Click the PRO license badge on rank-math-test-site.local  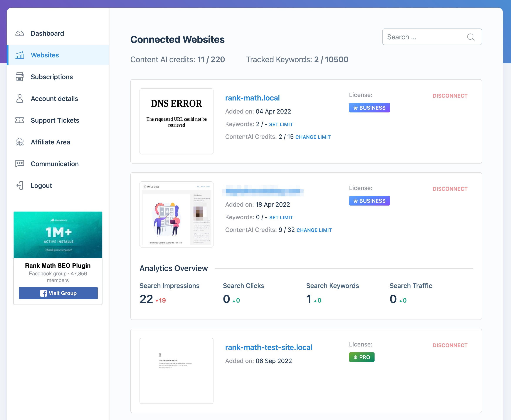tap(362, 357)
